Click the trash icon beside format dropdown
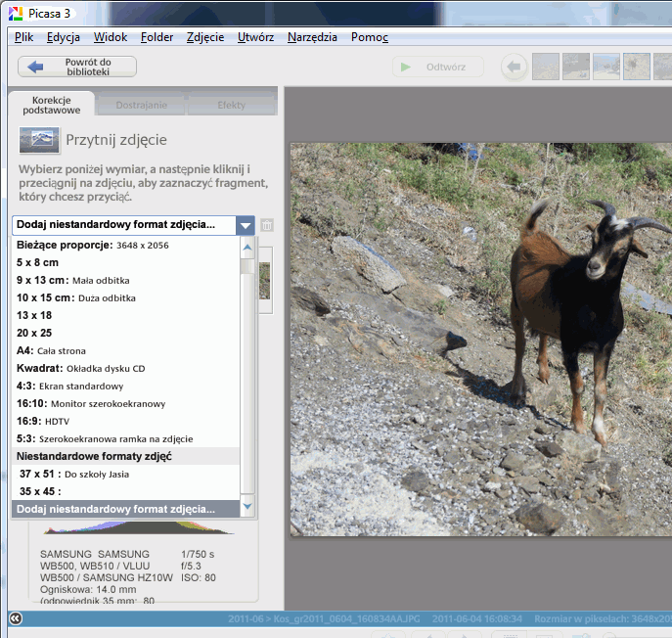The height and width of the screenshot is (638, 672). tap(267, 225)
